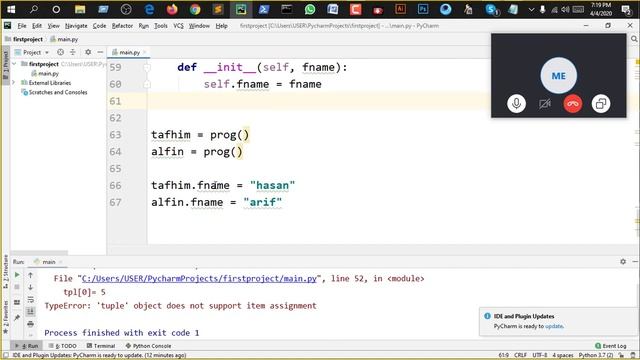Image resolution: width=640 pixels, height=360 pixels.
Task: Rerun main with the green play icon
Action: [x=17, y=275]
